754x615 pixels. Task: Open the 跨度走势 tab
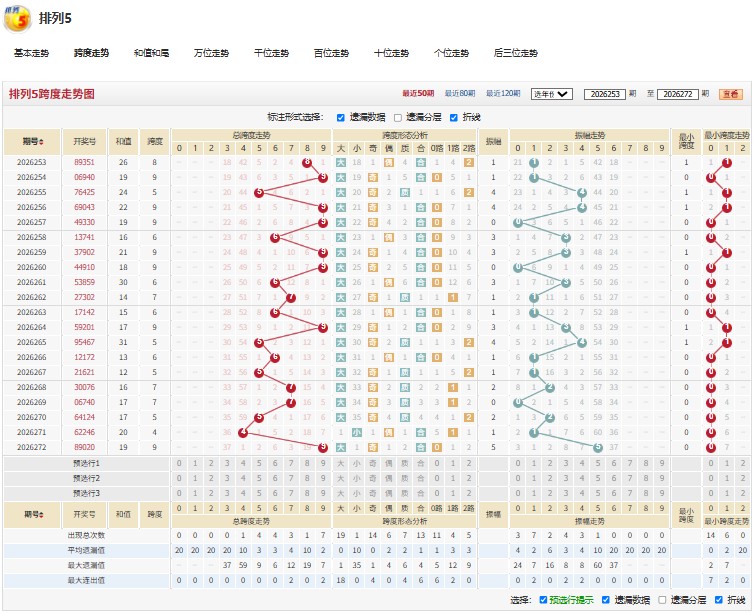tap(91, 53)
